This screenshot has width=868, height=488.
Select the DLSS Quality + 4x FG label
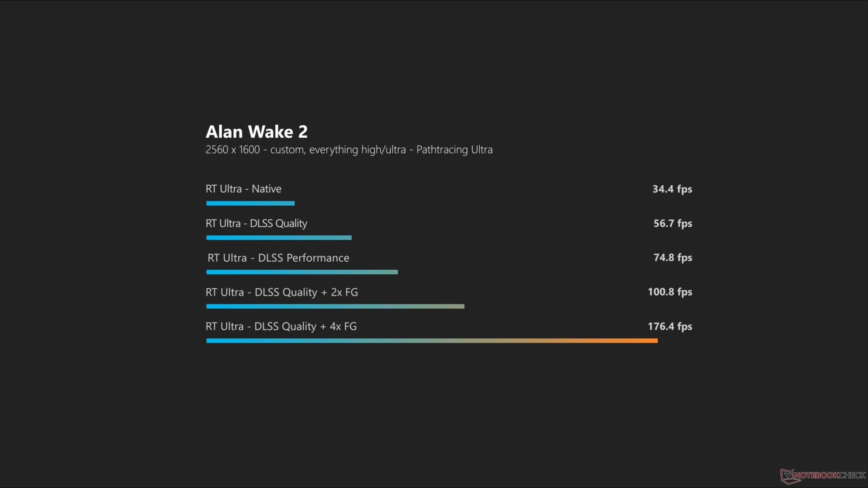[x=281, y=327]
